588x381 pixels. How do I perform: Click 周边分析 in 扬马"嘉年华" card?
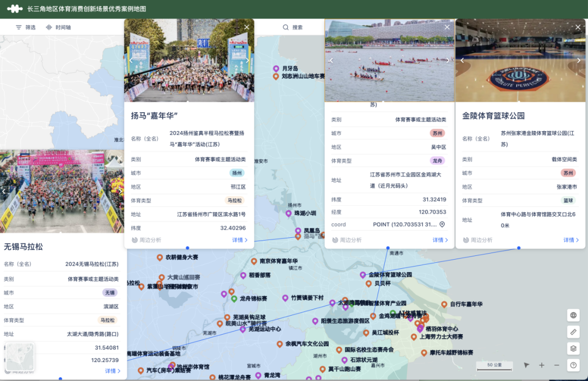146,240
